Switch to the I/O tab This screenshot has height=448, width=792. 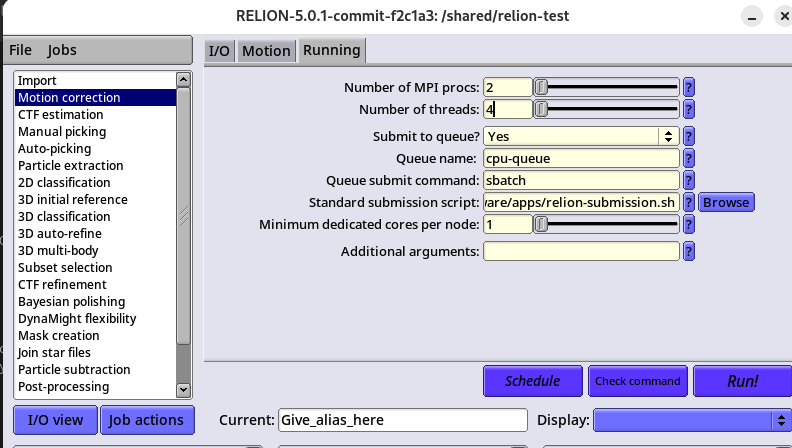coord(219,51)
